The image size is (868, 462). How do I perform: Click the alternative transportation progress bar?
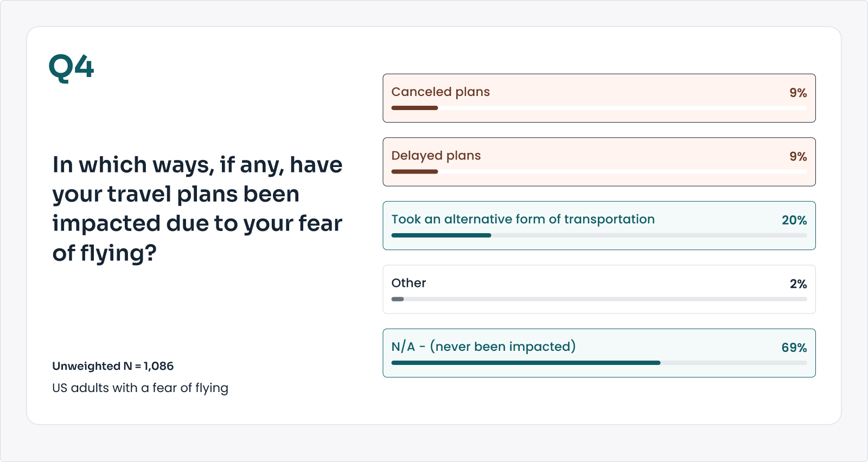(x=599, y=235)
